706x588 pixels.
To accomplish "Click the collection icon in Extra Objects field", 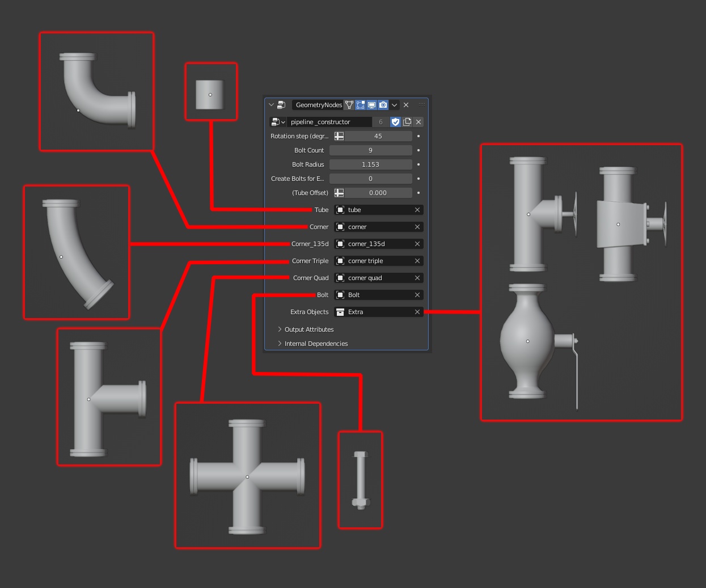I will coord(340,312).
